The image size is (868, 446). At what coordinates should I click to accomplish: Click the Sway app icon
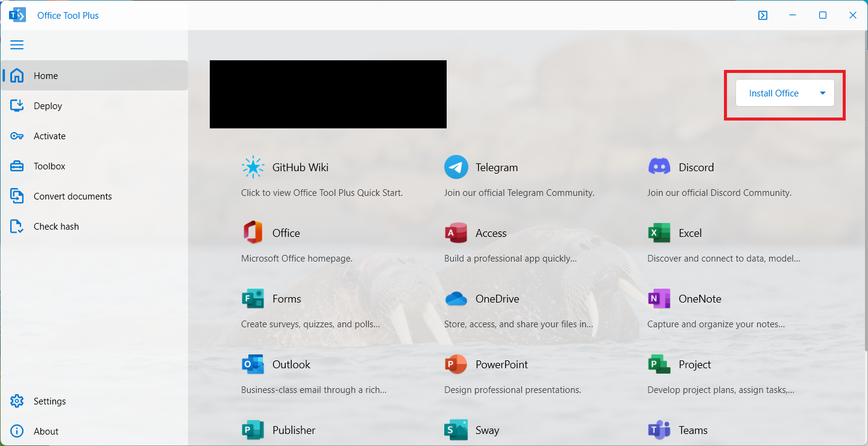[456, 430]
